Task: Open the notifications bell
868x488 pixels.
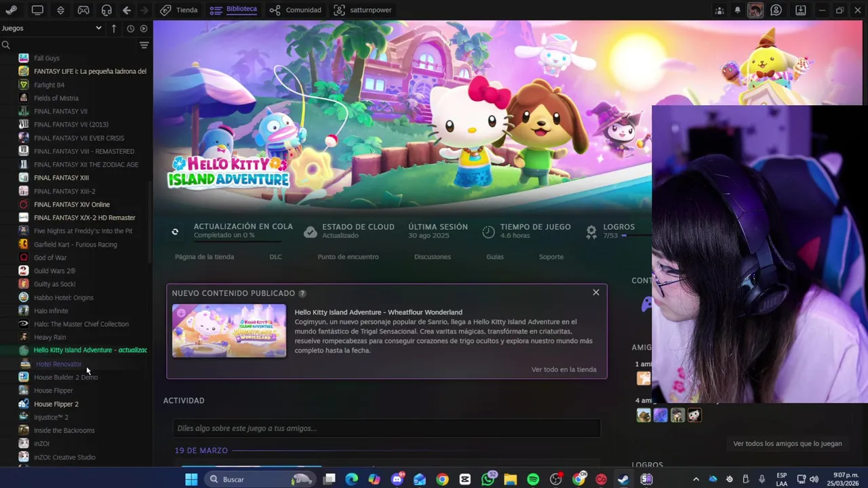Action: click(x=737, y=10)
